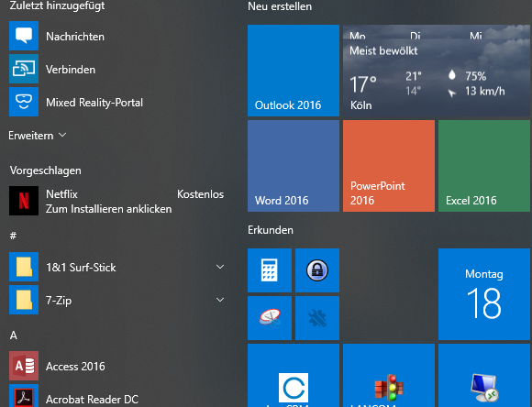Open the Word 2016 tile

(294, 166)
